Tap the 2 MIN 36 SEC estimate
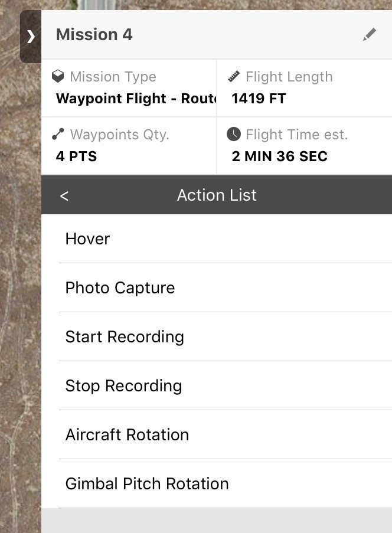Screen dimensions: 392x533 click(279, 156)
